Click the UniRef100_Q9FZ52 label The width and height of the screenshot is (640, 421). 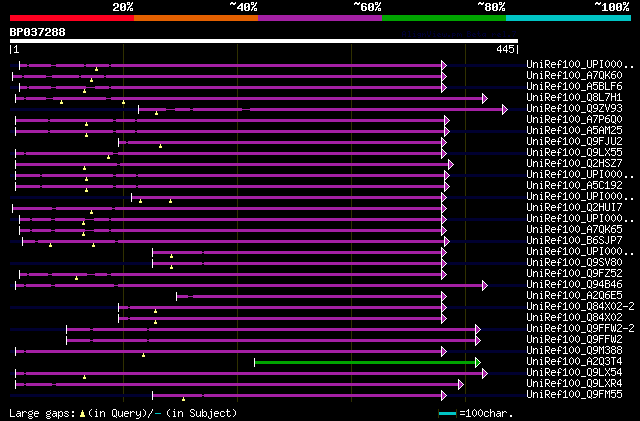574,274
